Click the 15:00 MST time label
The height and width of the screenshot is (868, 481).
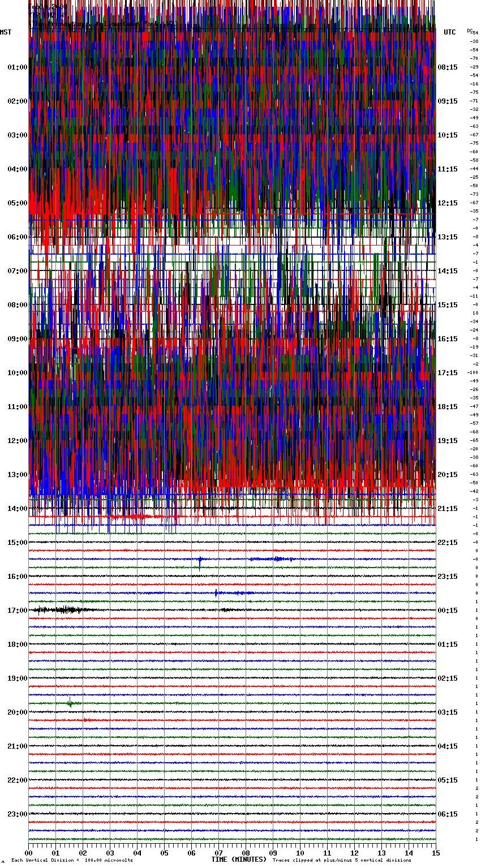pyautogui.click(x=18, y=543)
